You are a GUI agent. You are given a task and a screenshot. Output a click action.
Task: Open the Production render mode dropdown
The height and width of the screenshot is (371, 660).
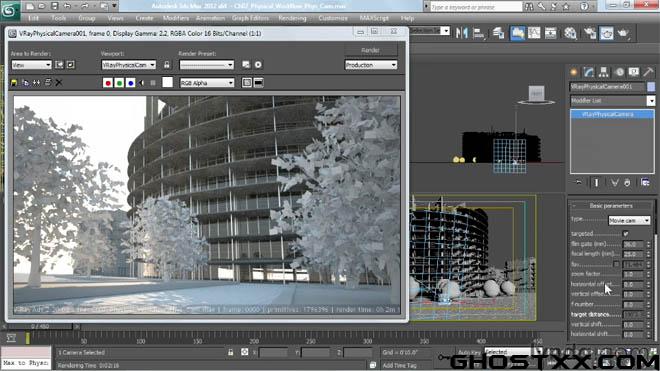click(371, 65)
